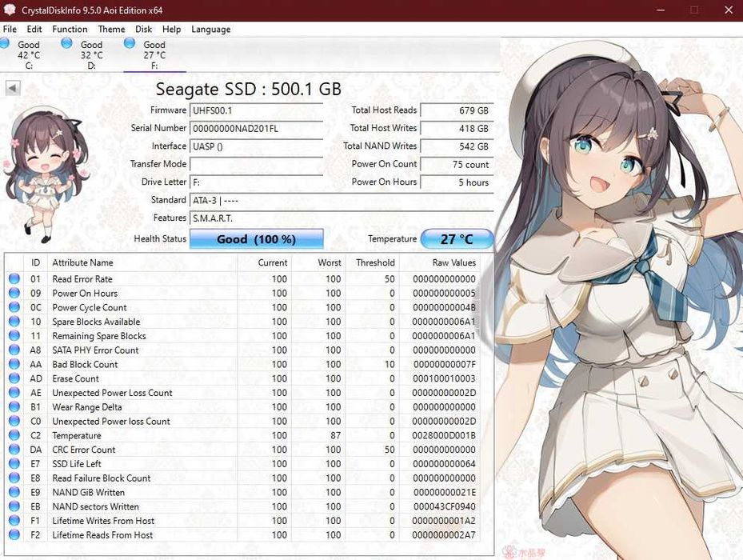The image size is (743, 560).
Task: Click the Seagate SSD : 500.1 GB title
Action: [249, 89]
